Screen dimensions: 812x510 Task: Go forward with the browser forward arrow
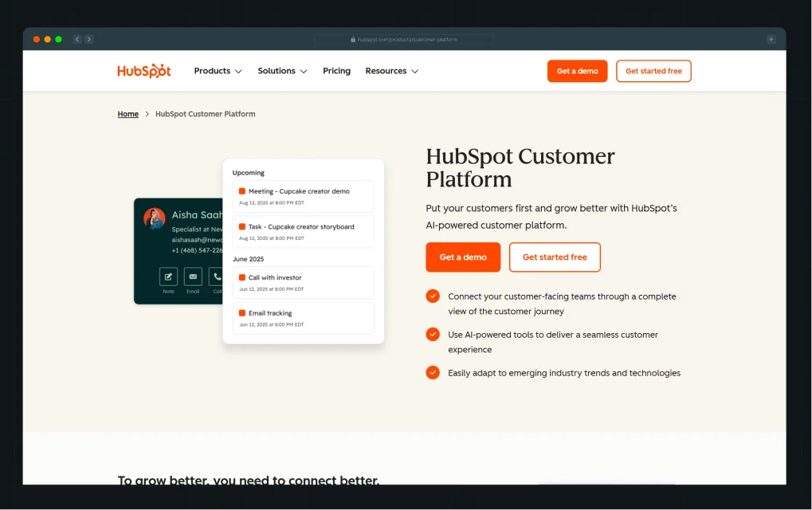(89, 39)
